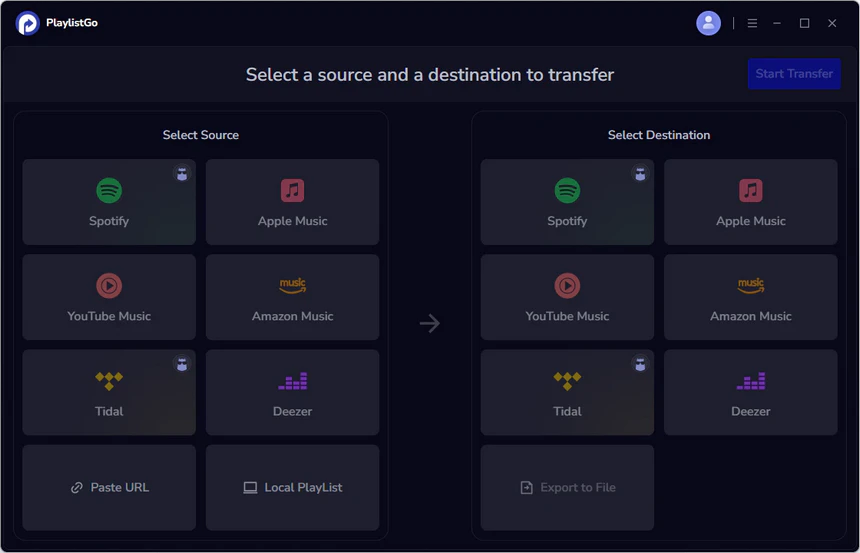Pick YouTube Music in Select Source
This screenshot has height=553, width=860.
[109, 297]
